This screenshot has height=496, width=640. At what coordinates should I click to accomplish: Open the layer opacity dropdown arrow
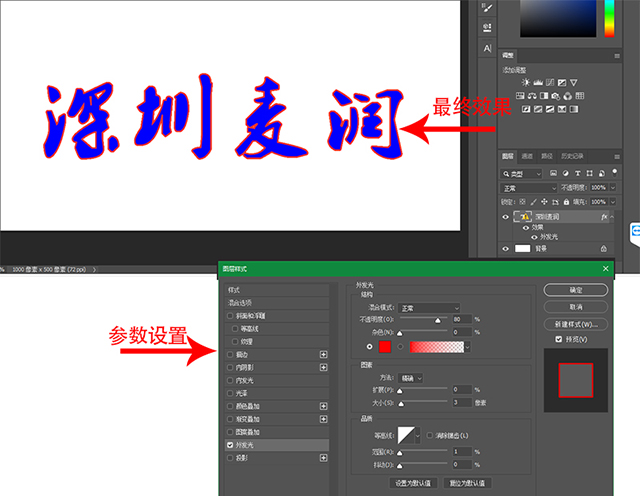point(613,187)
